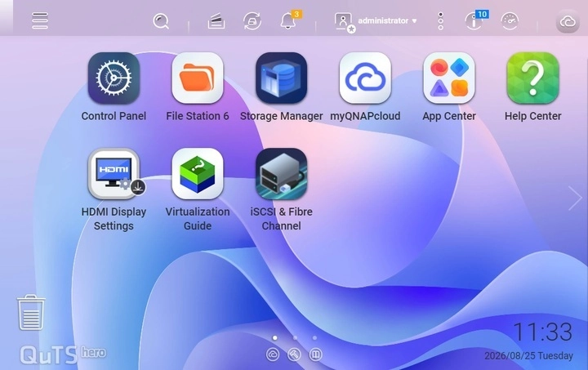Open Help Center app

532,78
